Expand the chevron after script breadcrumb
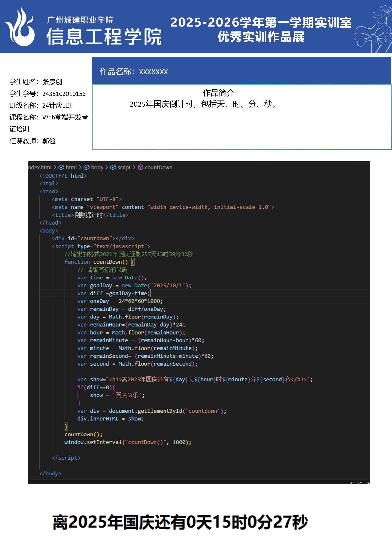 (134, 167)
